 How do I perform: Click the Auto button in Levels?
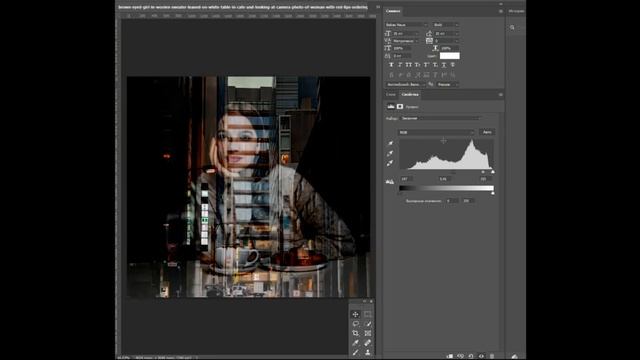487,132
